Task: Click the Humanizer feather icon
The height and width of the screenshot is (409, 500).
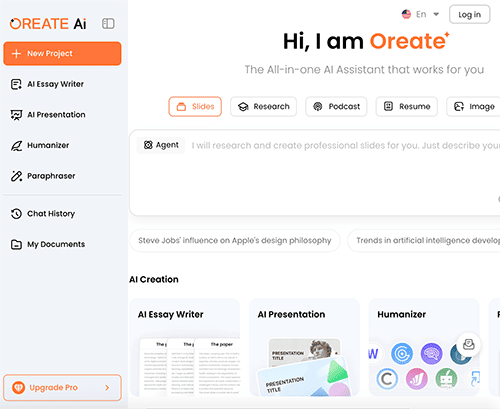Action: tap(16, 146)
